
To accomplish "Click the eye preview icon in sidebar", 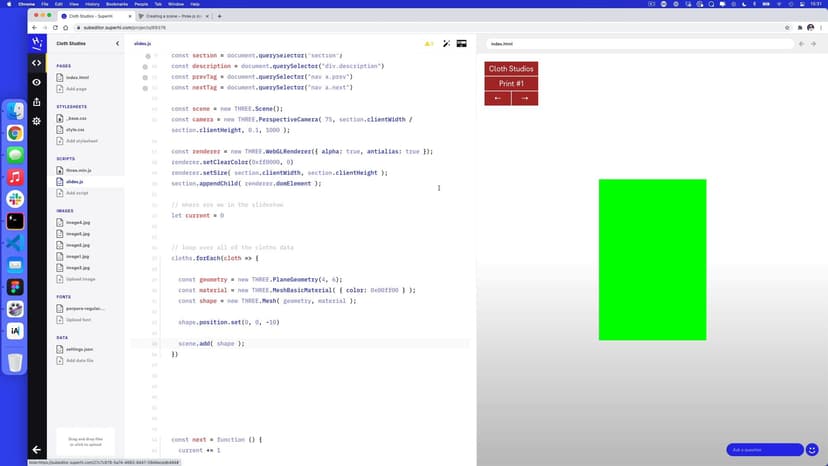I will tap(37, 82).
